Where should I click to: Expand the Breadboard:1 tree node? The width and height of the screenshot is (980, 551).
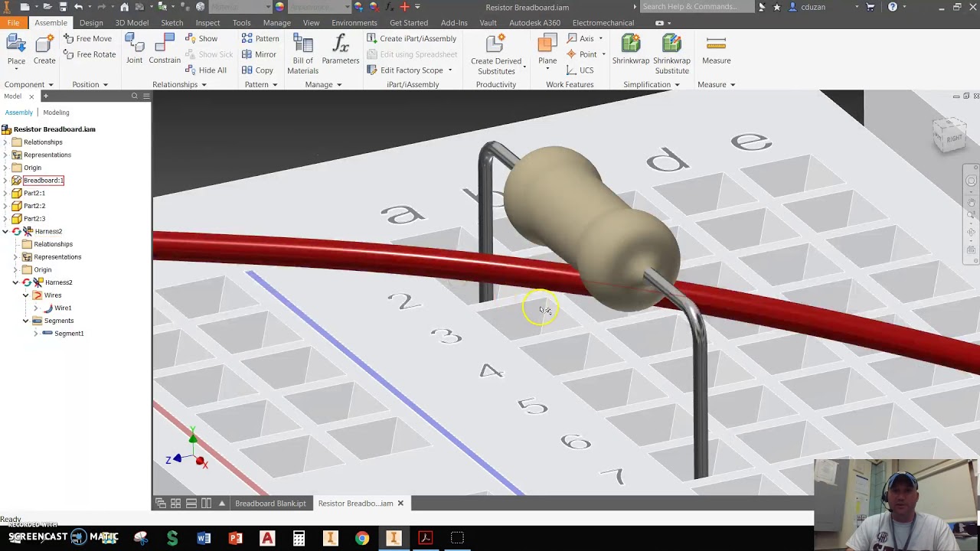pos(5,181)
